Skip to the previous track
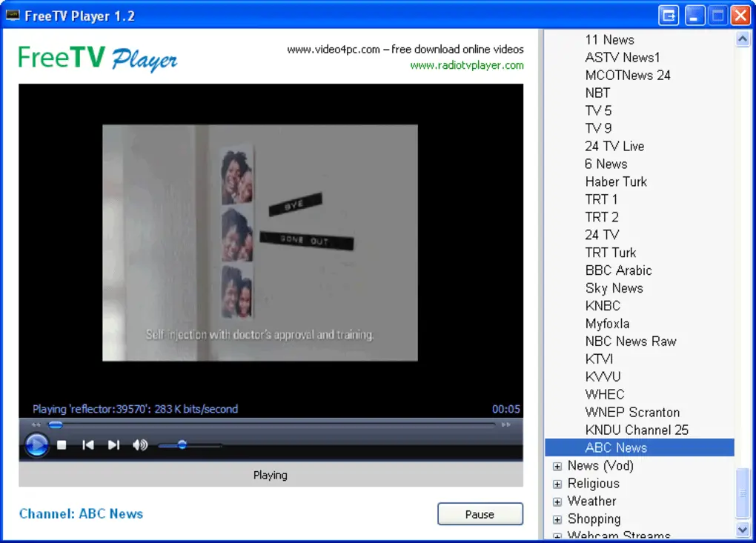Screen dimensions: 756x543 click(88, 445)
